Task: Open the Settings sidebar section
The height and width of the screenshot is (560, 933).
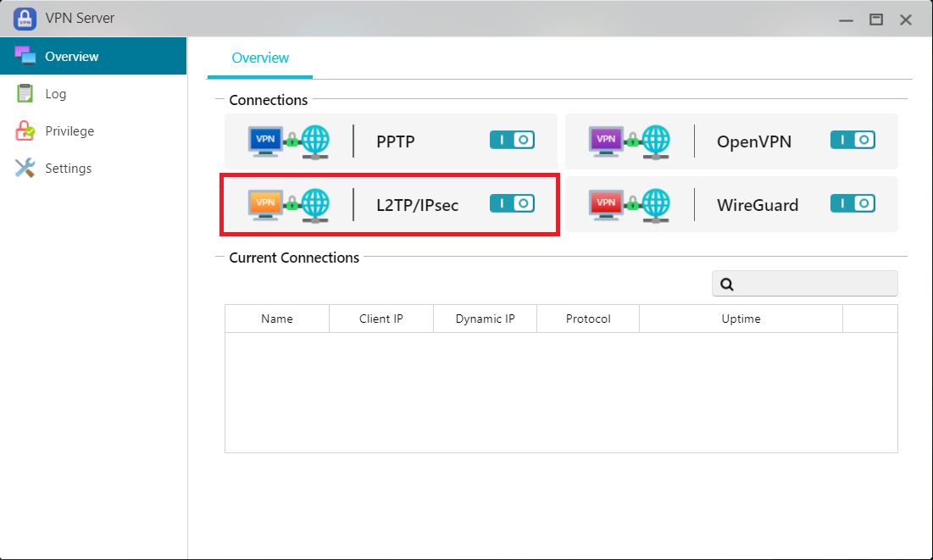Action: click(93, 169)
